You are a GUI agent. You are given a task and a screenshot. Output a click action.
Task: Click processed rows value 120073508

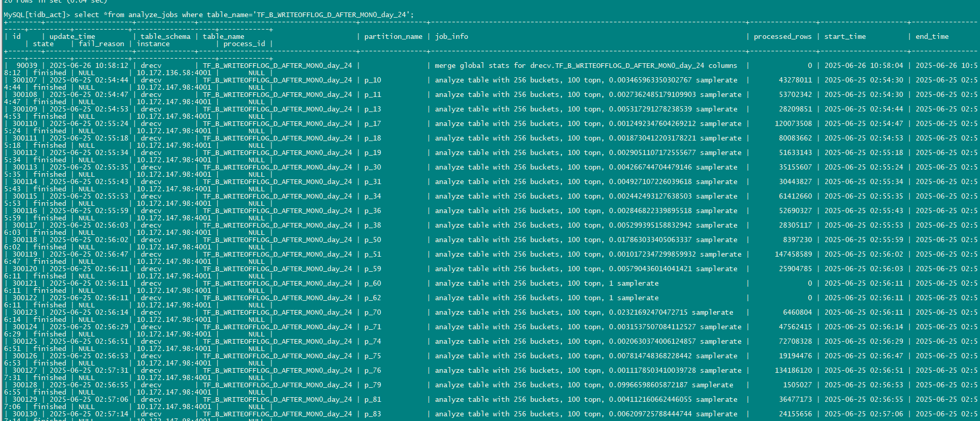point(793,123)
